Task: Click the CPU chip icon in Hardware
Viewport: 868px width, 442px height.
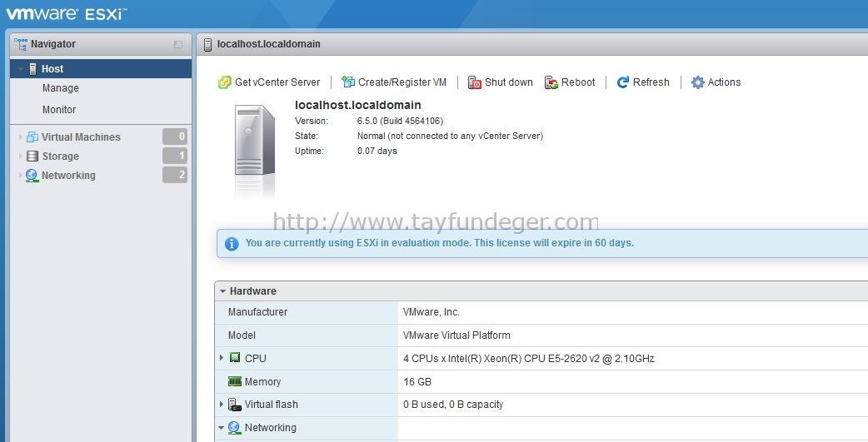Action: coord(235,358)
